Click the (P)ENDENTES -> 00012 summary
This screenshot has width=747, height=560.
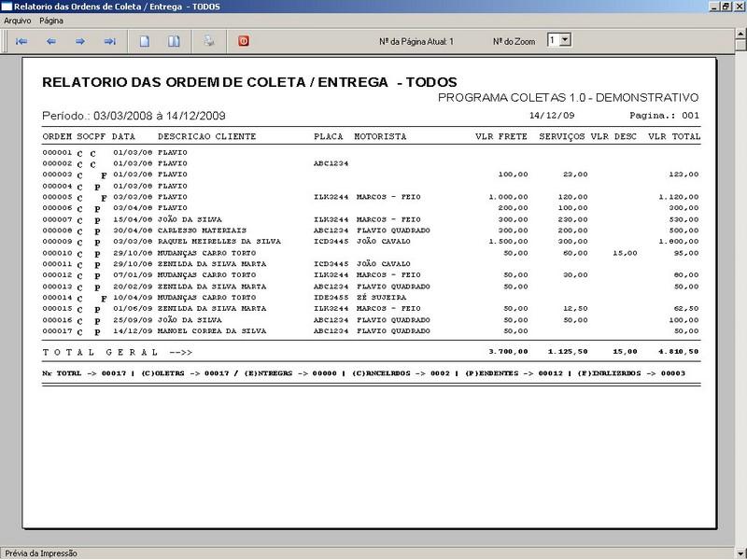pyautogui.click(x=514, y=373)
